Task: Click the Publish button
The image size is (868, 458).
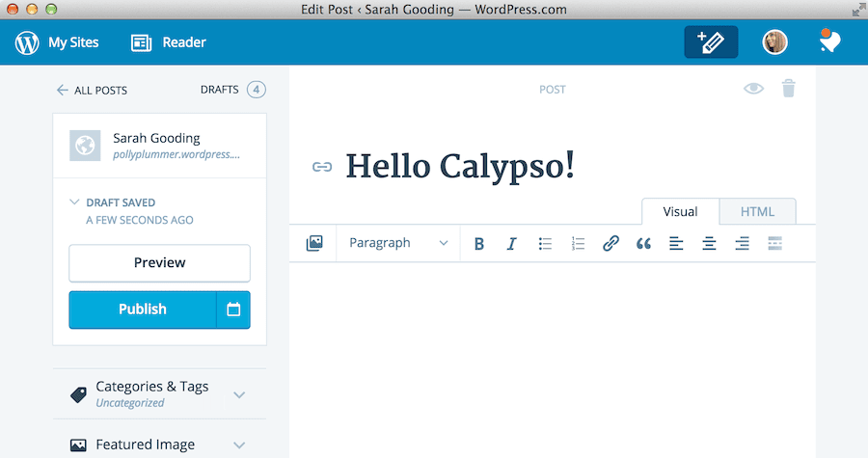Action: coord(143,310)
